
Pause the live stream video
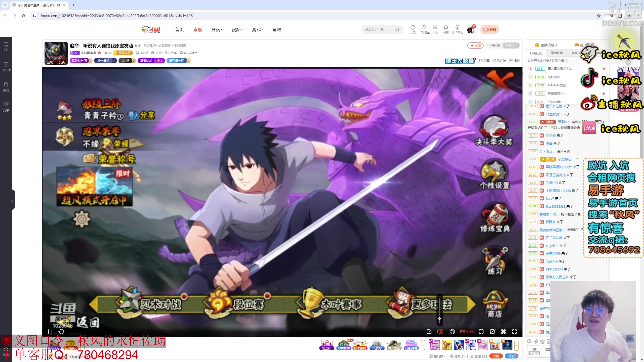[50, 332]
